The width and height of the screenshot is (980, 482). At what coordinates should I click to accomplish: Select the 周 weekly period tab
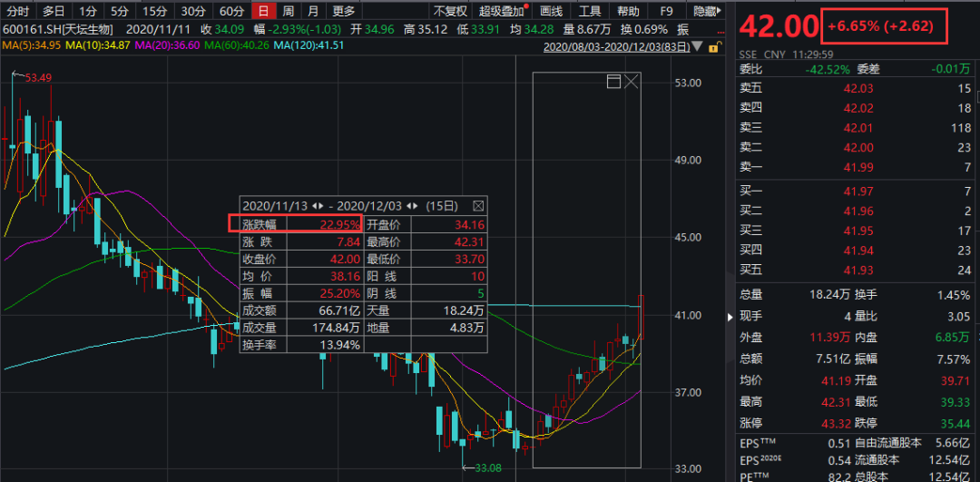pyautogui.click(x=289, y=11)
